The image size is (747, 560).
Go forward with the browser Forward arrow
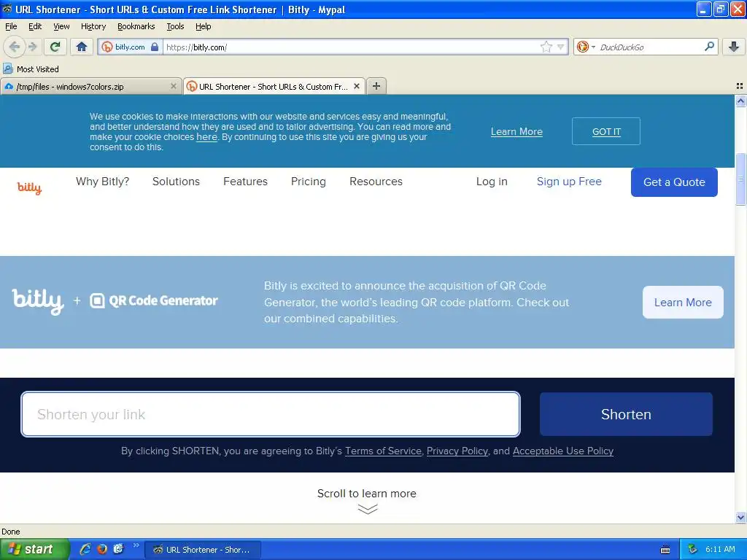(x=32, y=47)
